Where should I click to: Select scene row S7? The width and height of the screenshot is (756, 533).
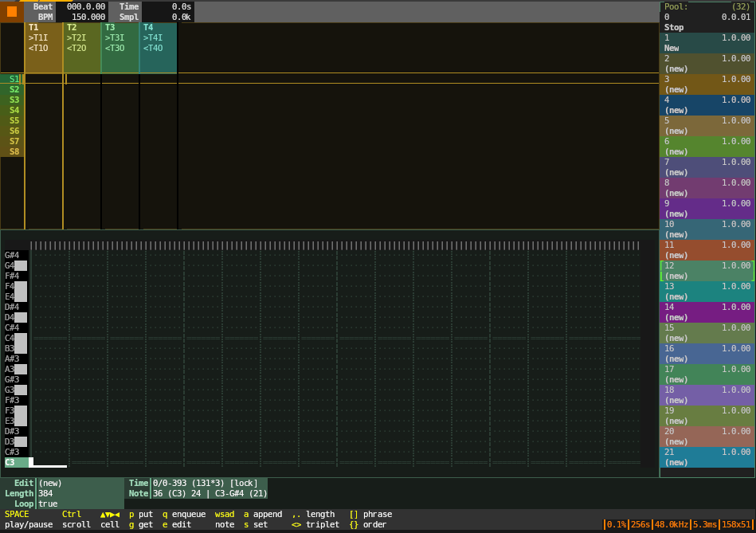pos(12,141)
